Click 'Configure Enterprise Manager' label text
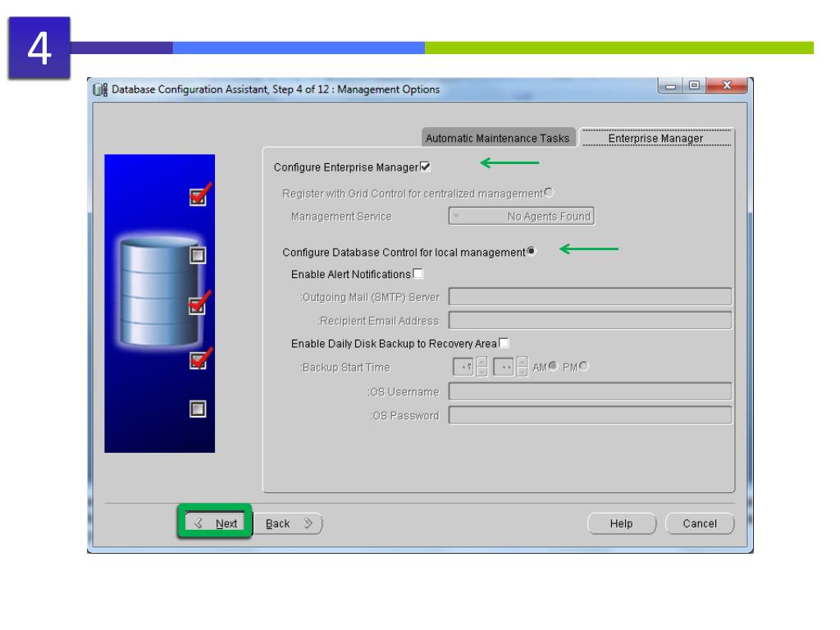This screenshot has width=840, height=630. (345, 167)
